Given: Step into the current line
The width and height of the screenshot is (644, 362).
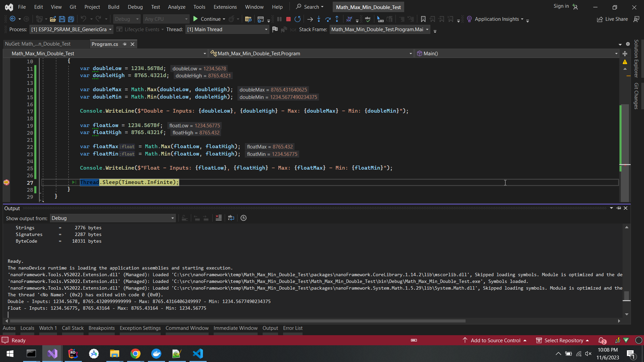Looking at the screenshot, I should click(319, 19).
